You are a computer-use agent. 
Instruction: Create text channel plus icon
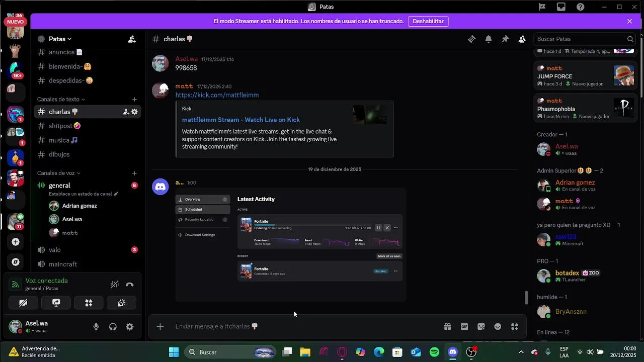(x=134, y=100)
